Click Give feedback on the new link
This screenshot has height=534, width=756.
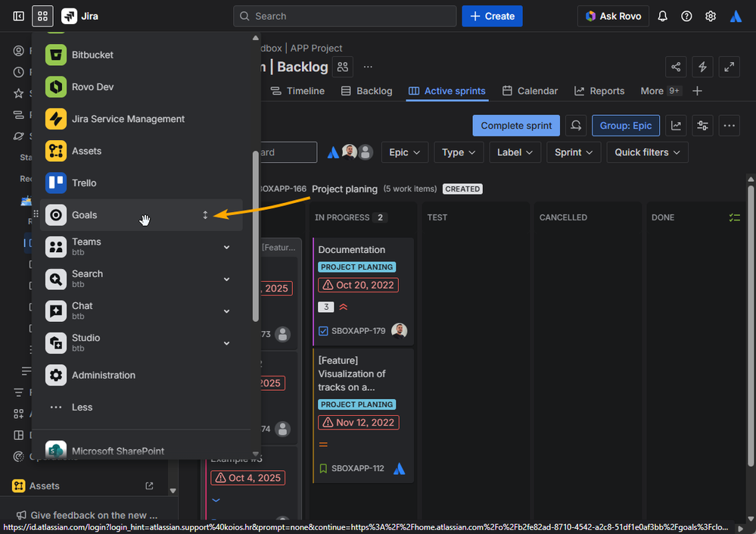pos(89,515)
